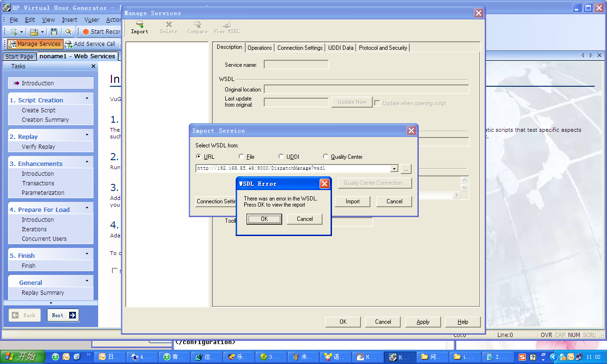The width and height of the screenshot is (607, 364).
Task: Click the browse ellipsis button beside the URL
Action: click(x=406, y=169)
